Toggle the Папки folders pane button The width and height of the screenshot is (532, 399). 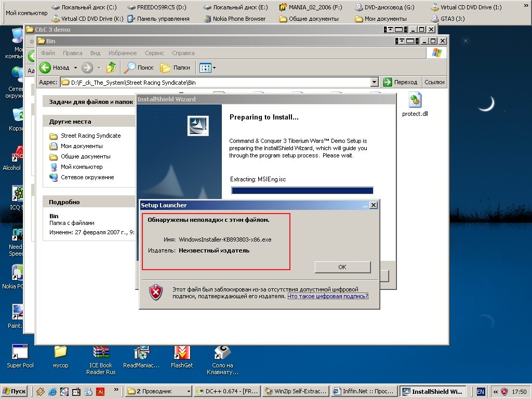(x=175, y=68)
